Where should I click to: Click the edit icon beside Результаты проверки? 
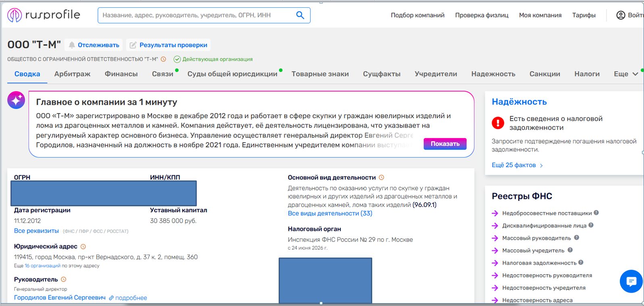tap(133, 45)
